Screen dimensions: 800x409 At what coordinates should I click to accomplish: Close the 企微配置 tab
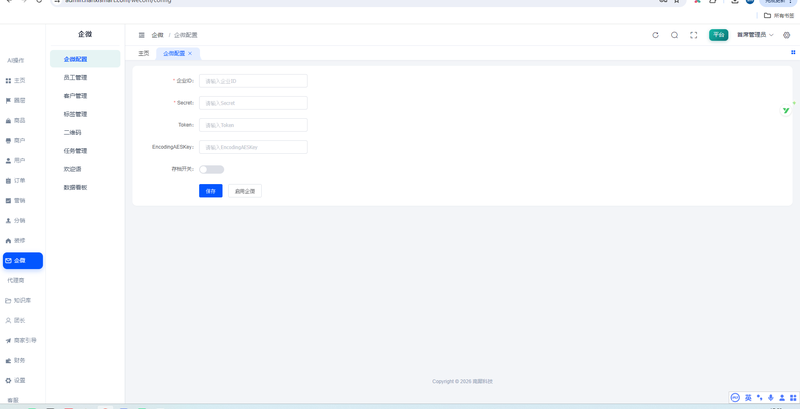click(x=190, y=54)
